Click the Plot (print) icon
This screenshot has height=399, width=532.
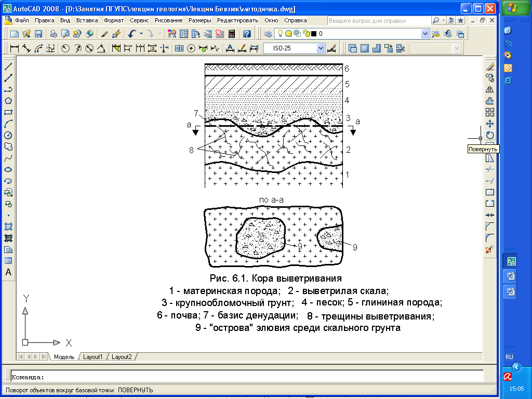[x=54, y=34]
